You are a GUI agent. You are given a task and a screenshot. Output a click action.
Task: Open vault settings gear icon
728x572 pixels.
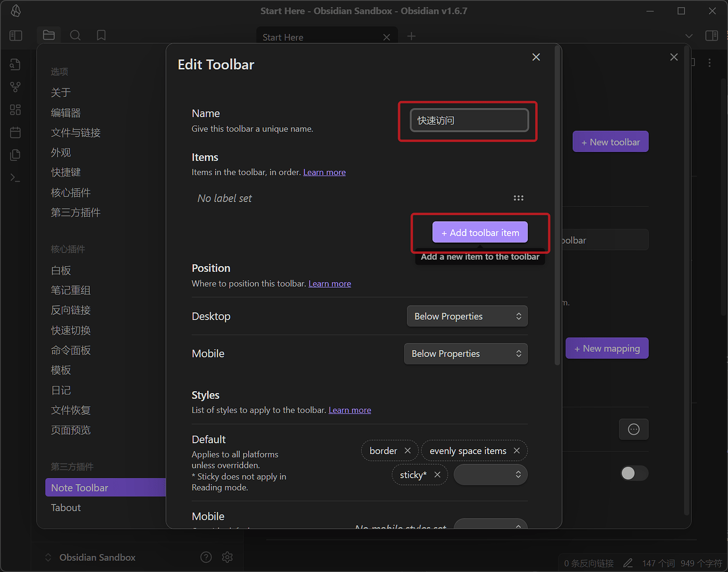(227, 557)
